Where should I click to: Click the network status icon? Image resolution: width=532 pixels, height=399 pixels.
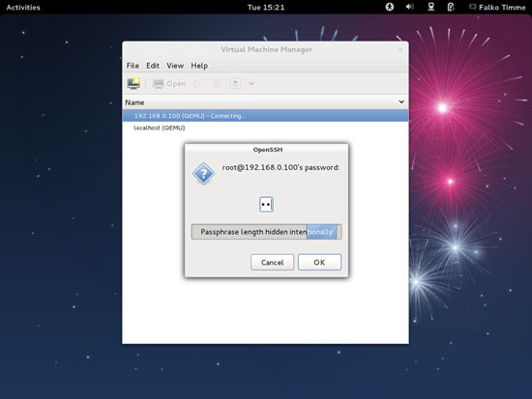tap(430, 7)
